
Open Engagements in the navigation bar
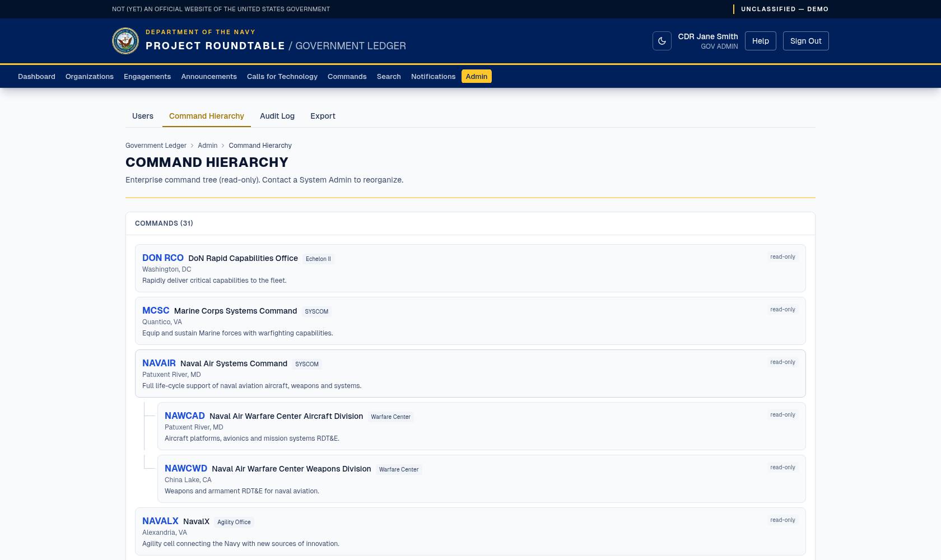[147, 77]
